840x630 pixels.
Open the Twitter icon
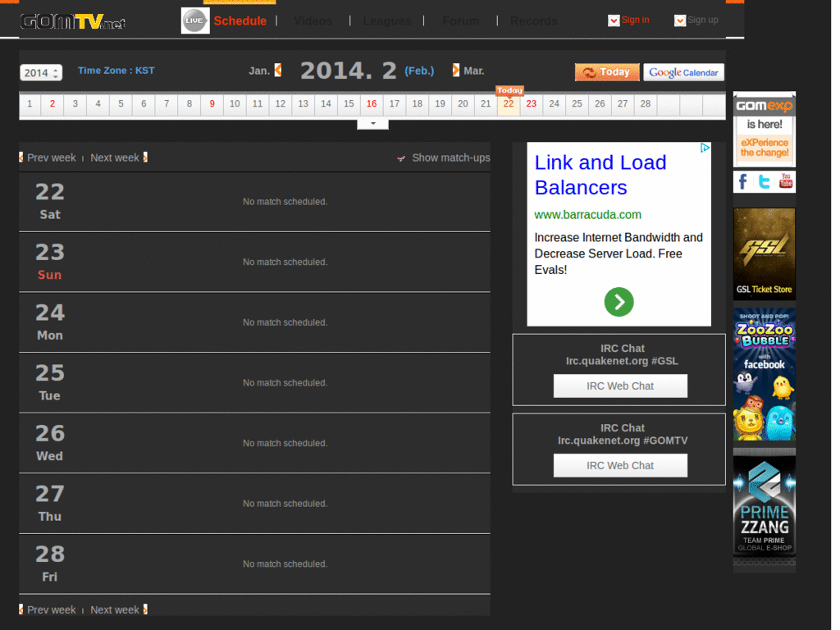click(x=765, y=182)
